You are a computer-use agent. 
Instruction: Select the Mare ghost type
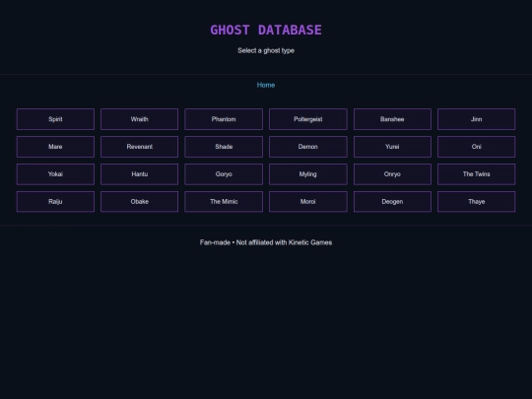coord(55,147)
